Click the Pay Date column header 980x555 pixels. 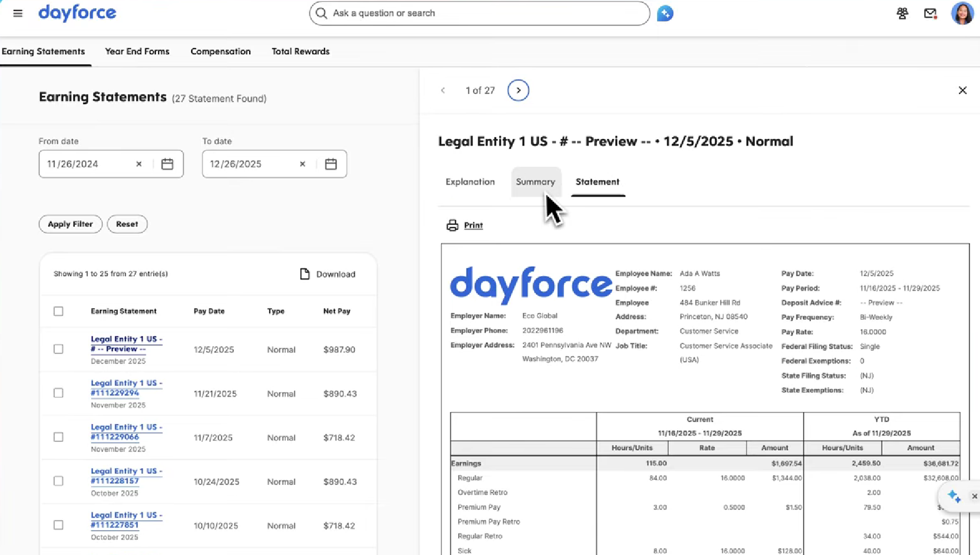click(209, 311)
